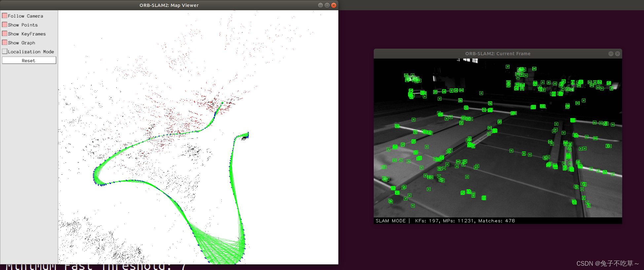Close the ORB-SLAM2 Map Viewer window

click(334, 5)
